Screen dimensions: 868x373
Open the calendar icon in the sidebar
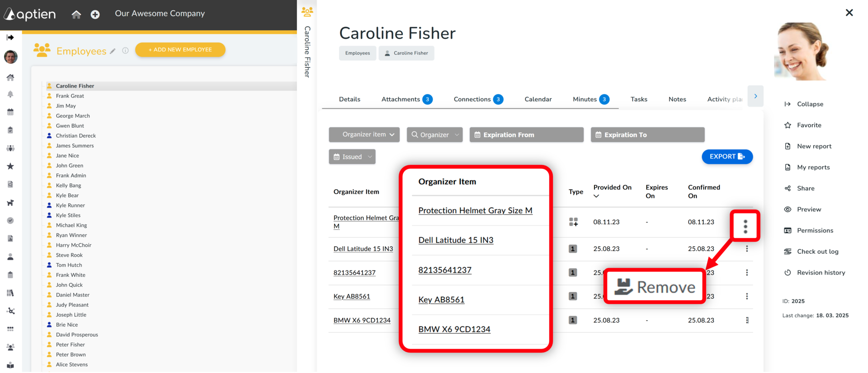pyautogui.click(x=10, y=112)
